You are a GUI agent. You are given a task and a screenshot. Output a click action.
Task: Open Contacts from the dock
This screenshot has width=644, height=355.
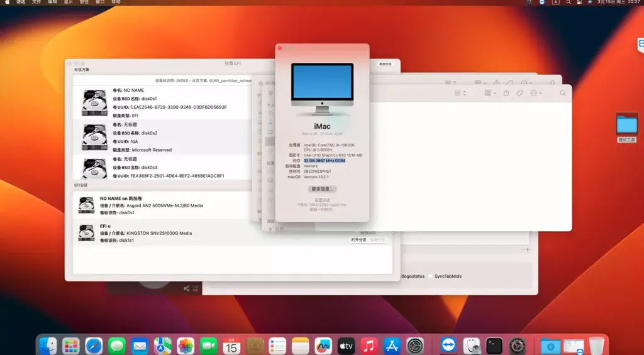tap(255, 346)
